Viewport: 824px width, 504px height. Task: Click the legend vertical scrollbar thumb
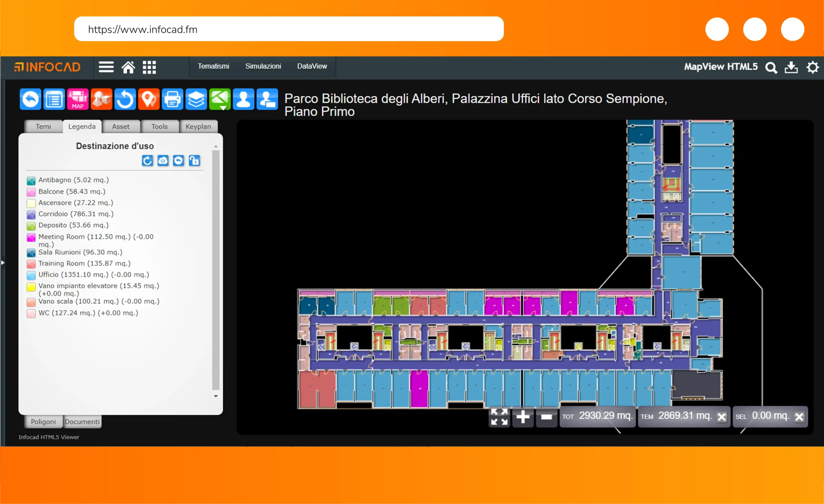(216, 270)
